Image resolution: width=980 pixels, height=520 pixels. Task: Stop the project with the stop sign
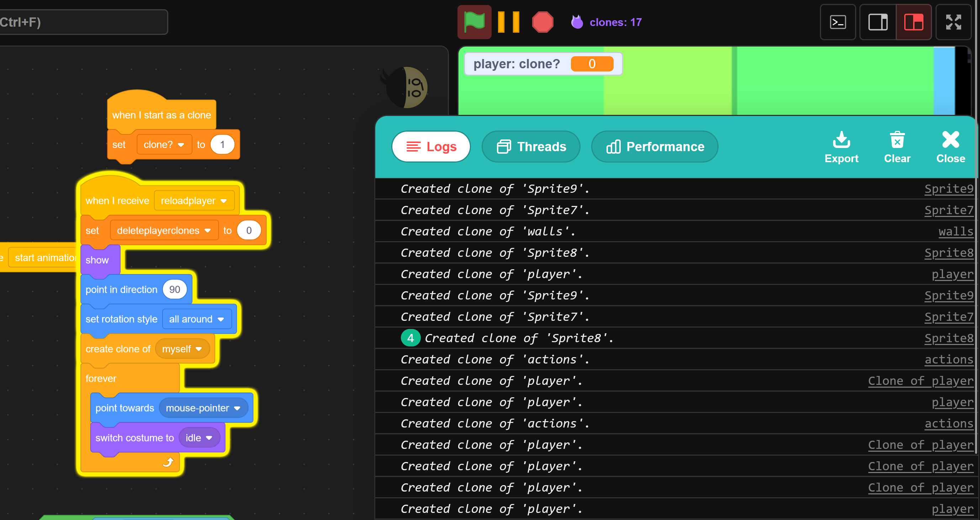pyautogui.click(x=543, y=22)
